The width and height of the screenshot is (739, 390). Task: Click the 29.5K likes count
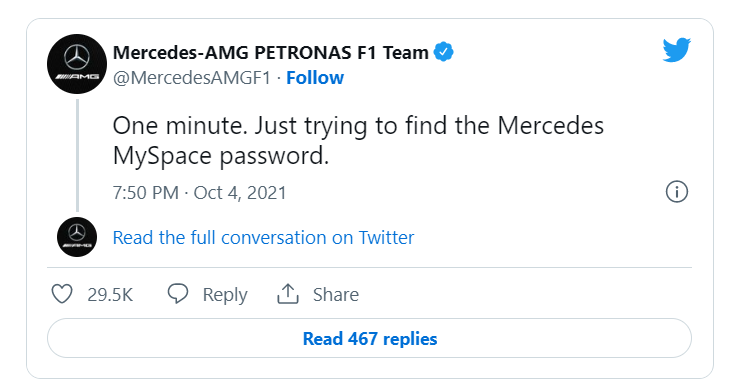pyautogui.click(x=110, y=295)
